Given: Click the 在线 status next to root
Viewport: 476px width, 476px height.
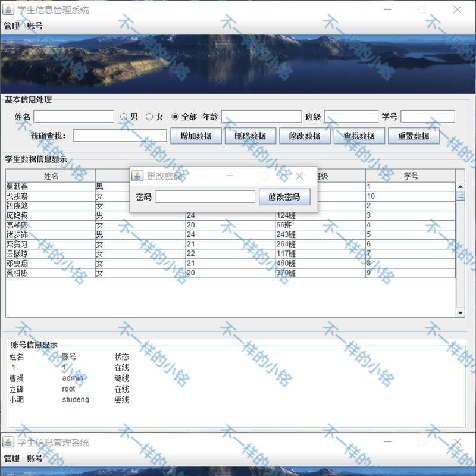Looking at the screenshot, I should click(122, 389).
